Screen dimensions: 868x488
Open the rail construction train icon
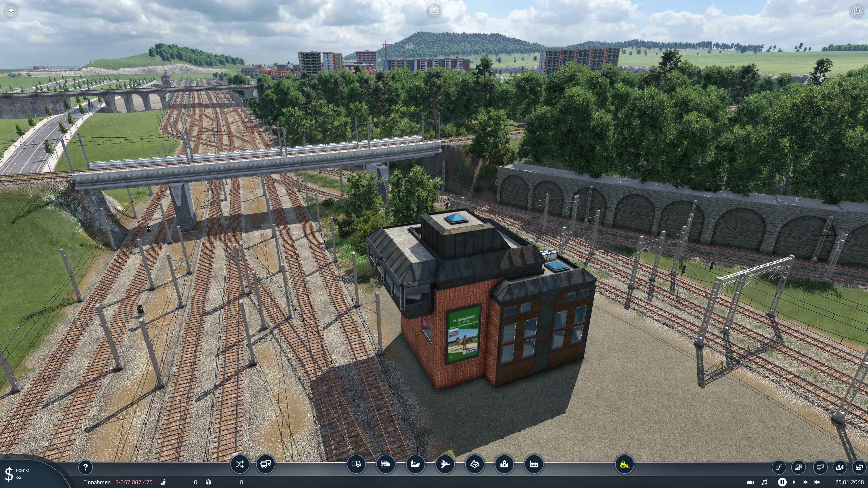pyautogui.click(x=385, y=465)
